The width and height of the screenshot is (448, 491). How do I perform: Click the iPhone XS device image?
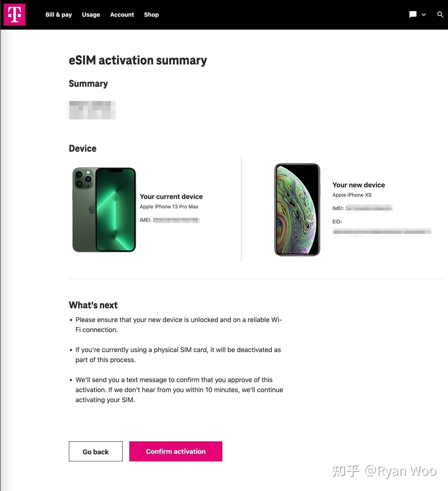(297, 210)
